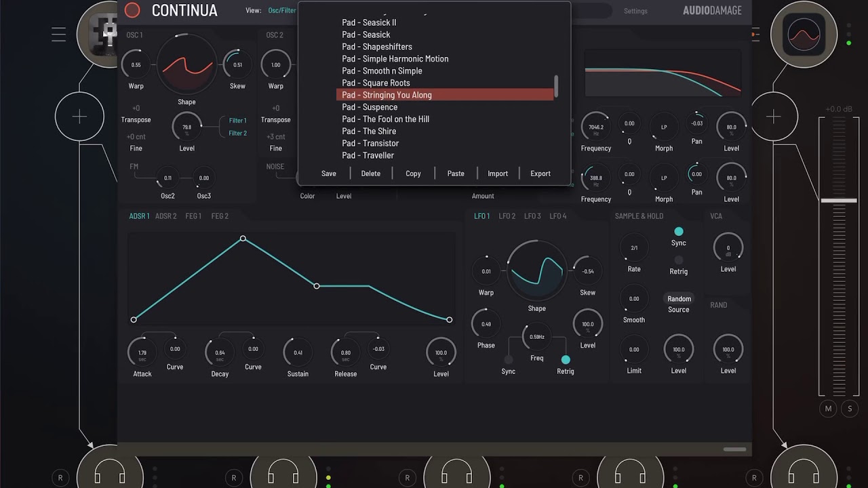Click the Paste preset button

(456, 174)
